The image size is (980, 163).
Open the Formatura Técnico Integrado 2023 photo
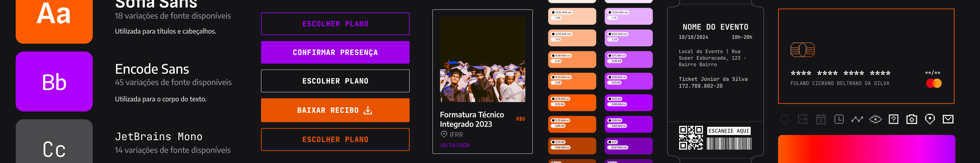[482, 60]
